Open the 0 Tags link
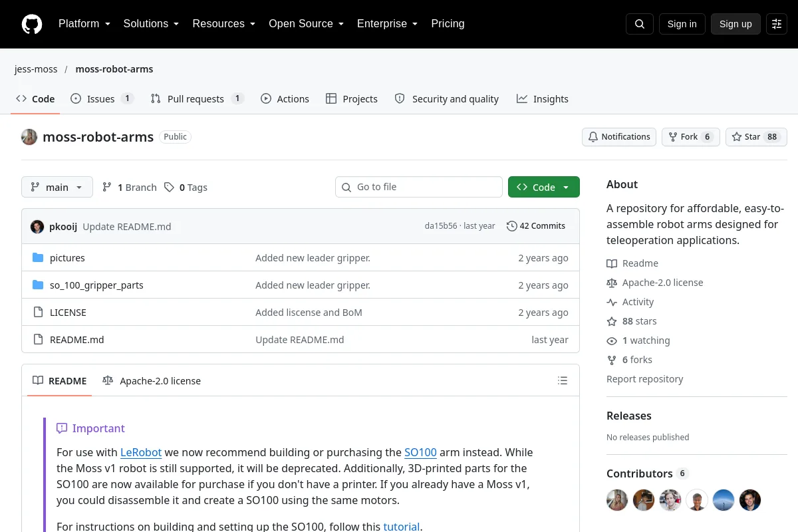Image resolution: width=798 pixels, height=532 pixels. click(186, 188)
